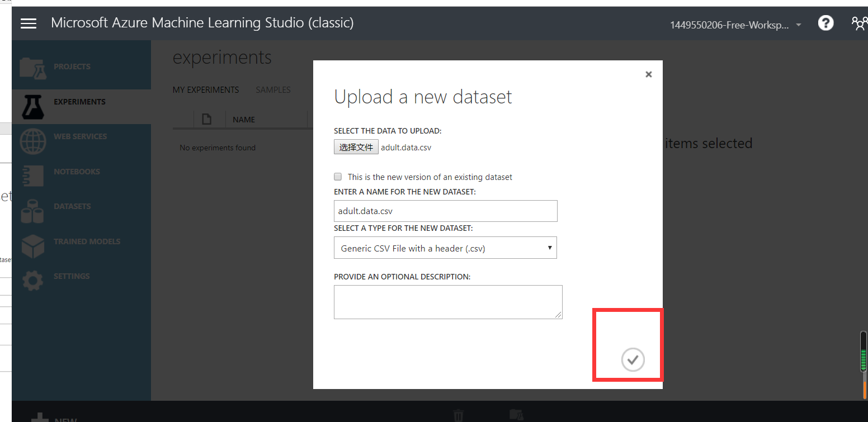Switch to Samples tab
Image resolution: width=868 pixels, height=422 pixels.
tap(273, 90)
